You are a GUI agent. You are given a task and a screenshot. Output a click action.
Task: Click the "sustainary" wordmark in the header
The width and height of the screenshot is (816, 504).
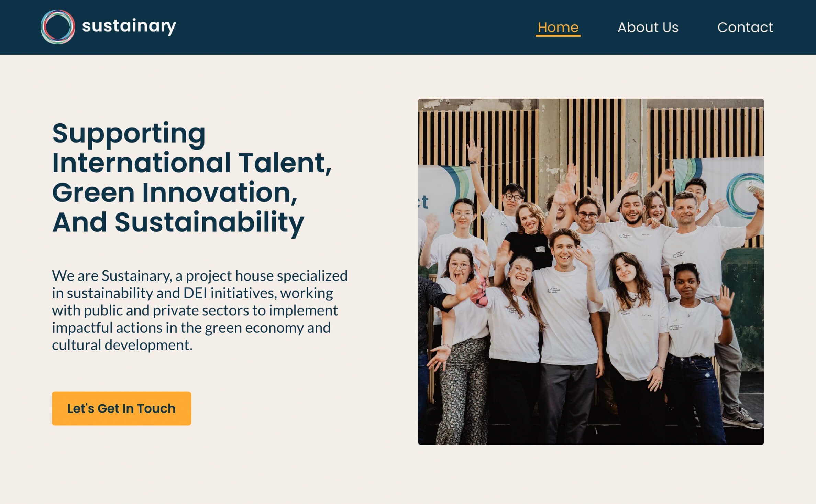[x=129, y=26]
